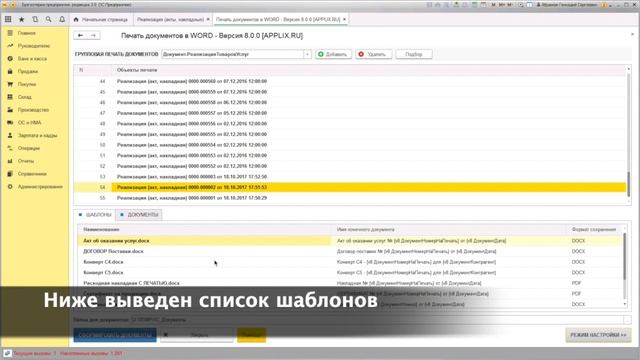Go forward with the right arrow button
Image resolution: width=640 pixels, height=360 pixels.
click(93, 36)
